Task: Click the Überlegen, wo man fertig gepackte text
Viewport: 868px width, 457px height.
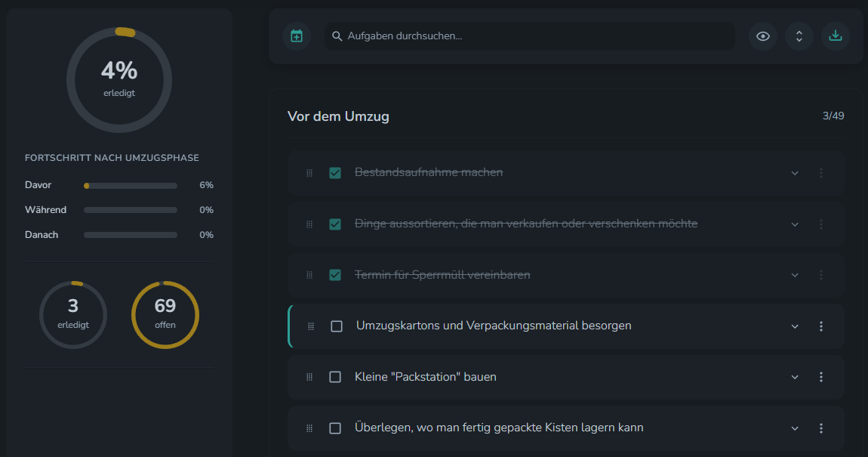Action: click(499, 428)
